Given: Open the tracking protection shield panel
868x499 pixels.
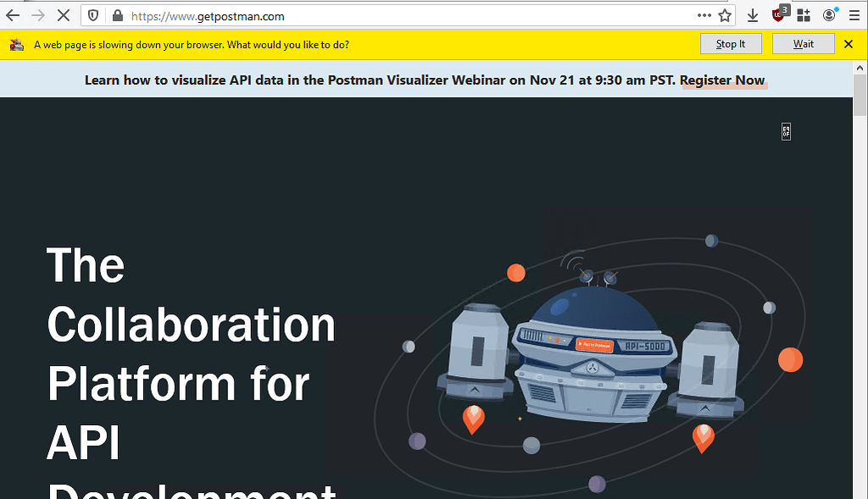Looking at the screenshot, I should click(x=93, y=14).
